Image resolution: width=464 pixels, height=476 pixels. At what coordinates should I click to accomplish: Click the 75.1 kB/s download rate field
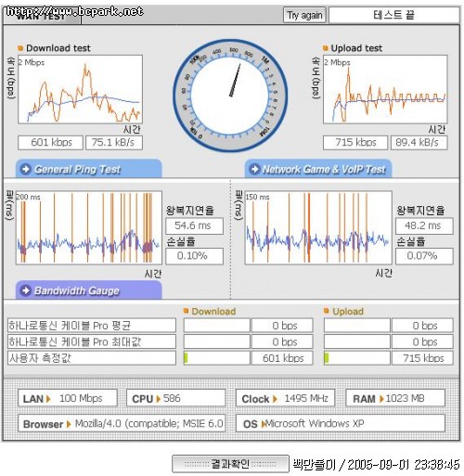tap(114, 143)
